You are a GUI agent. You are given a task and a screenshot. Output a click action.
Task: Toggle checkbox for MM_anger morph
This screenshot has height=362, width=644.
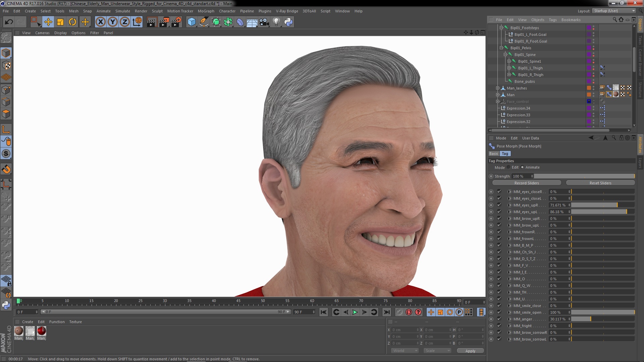pos(499,319)
